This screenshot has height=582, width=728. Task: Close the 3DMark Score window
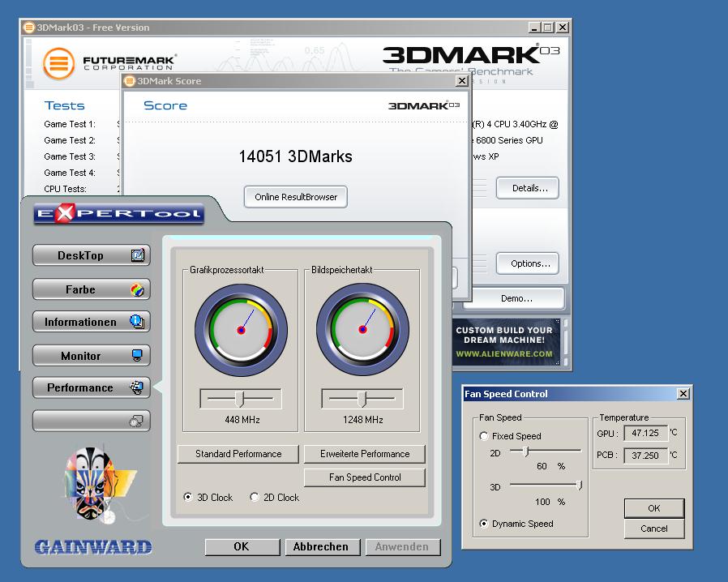coord(461,81)
